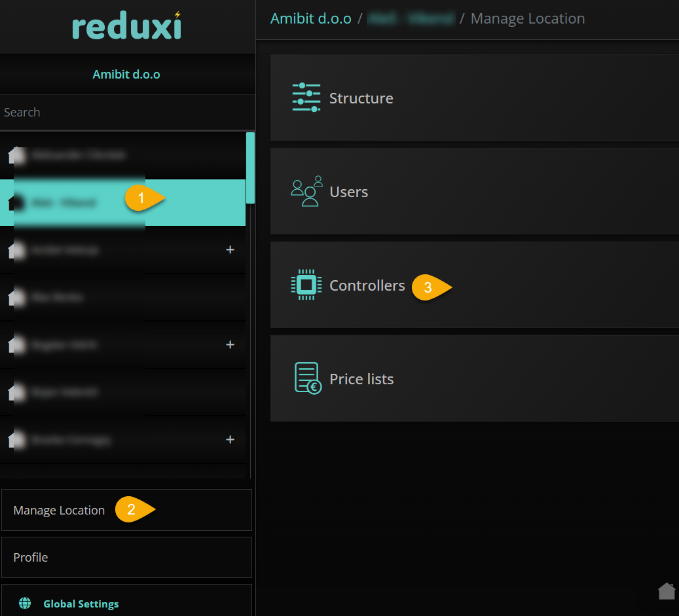679x616 pixels.
Task: Click the Users group icon
Action: point(306,191)
